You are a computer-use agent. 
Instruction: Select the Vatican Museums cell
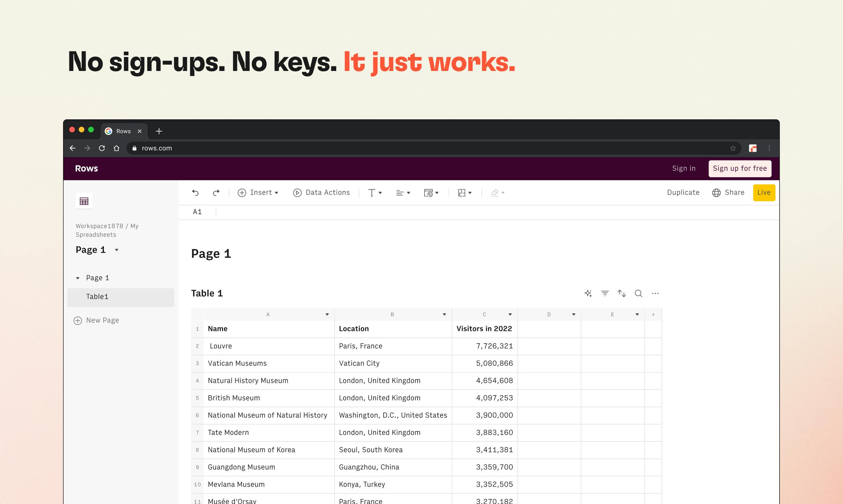point(269,363)
